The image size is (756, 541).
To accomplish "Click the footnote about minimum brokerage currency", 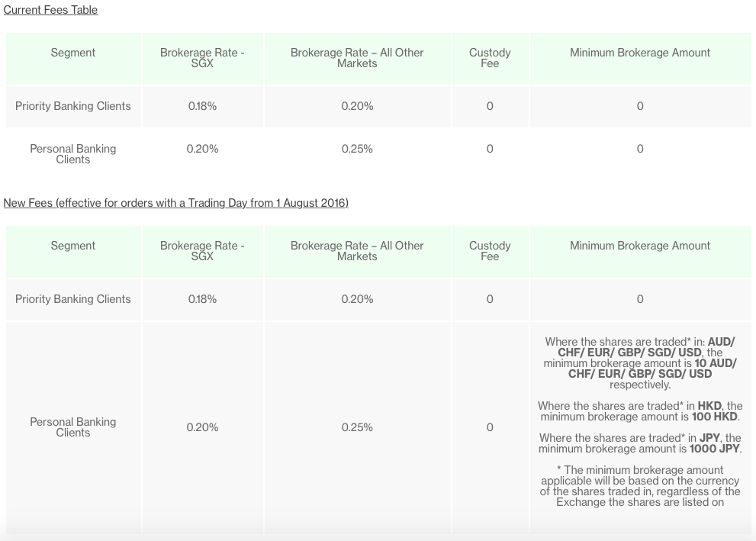I will click(x=640, y=486).
